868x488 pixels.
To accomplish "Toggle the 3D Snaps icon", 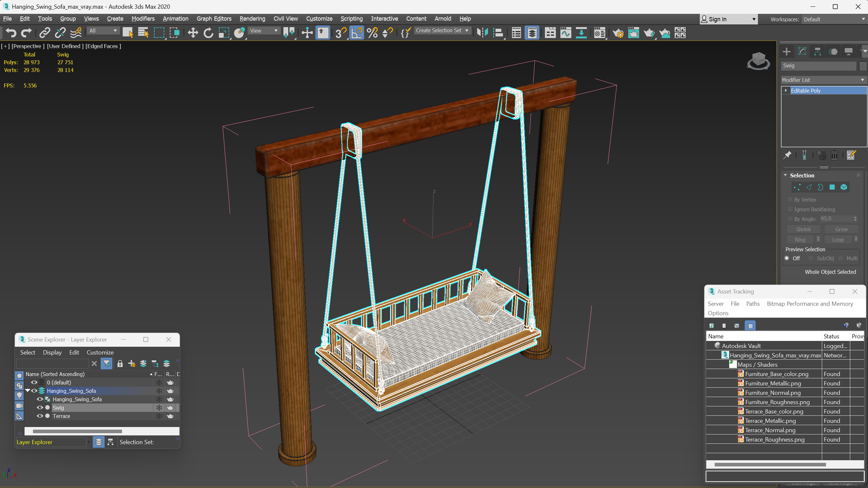I will tap(341, 33).
